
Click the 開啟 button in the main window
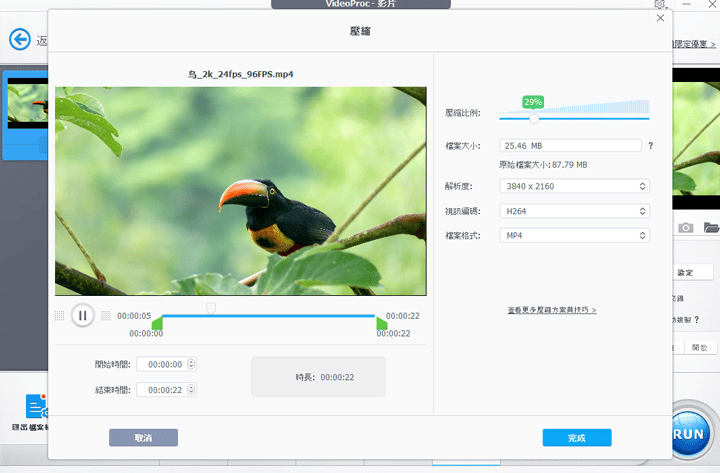pyautogui.click(x=700, y=348)
